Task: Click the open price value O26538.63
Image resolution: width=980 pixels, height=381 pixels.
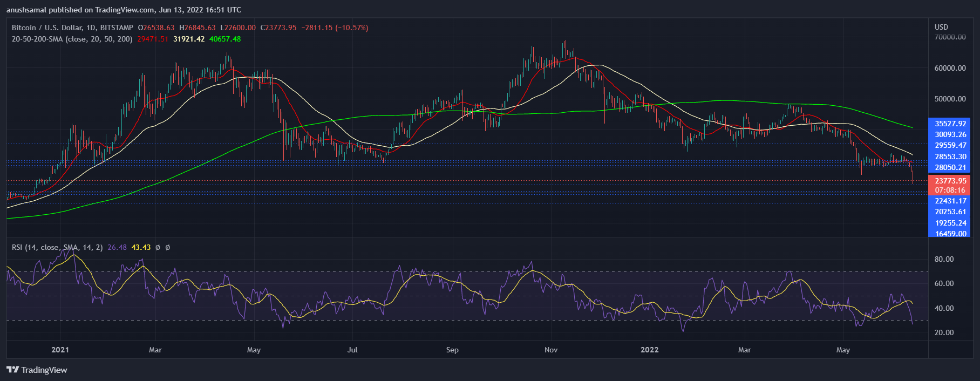Action: coord(156,28)
